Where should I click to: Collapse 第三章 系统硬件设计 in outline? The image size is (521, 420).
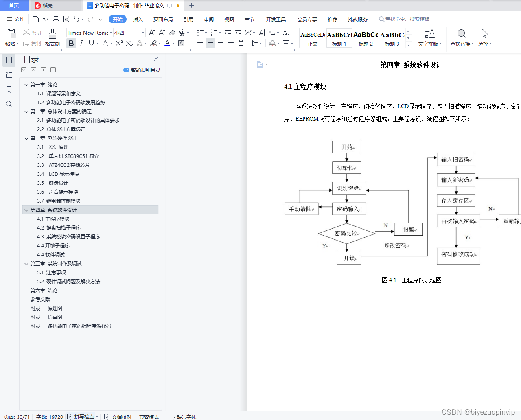[x=26, y=138]
